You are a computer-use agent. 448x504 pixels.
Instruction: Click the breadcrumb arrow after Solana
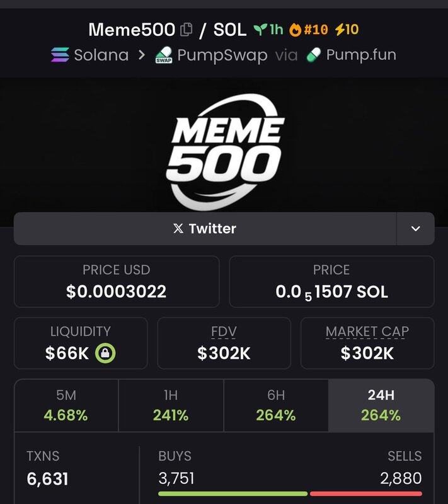pos(141,55)
